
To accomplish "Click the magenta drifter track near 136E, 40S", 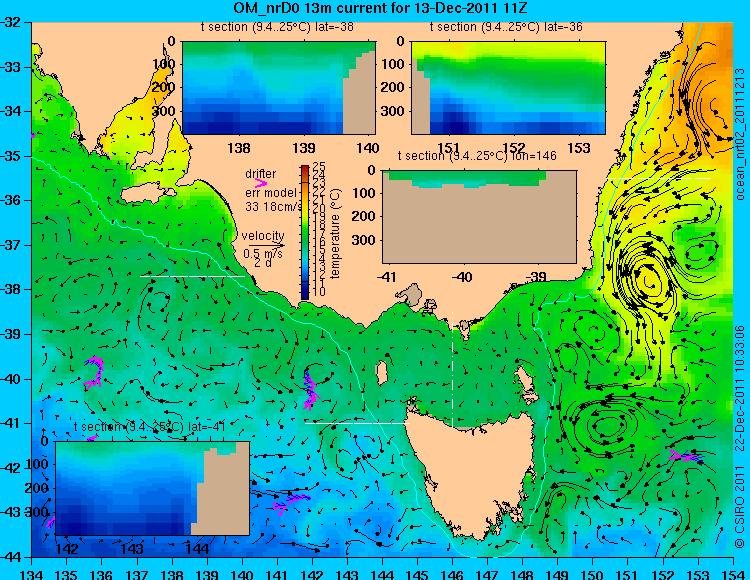I will (94, 371).
